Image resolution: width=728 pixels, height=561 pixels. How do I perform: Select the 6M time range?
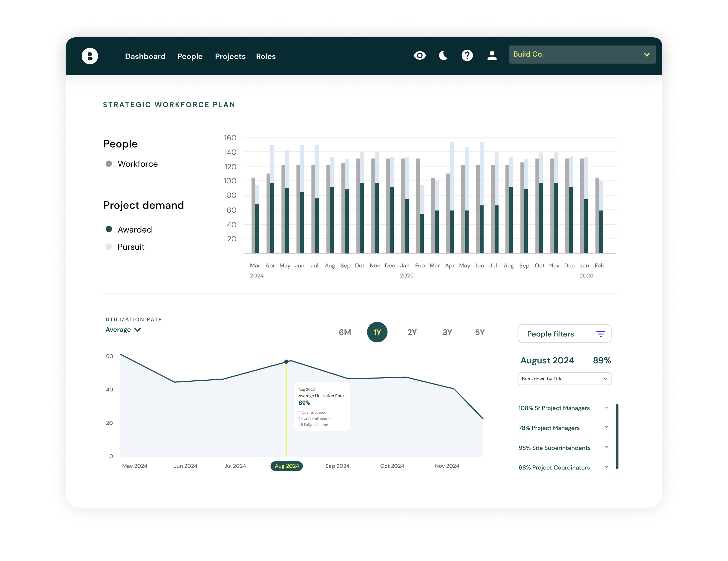click(345, 332)
